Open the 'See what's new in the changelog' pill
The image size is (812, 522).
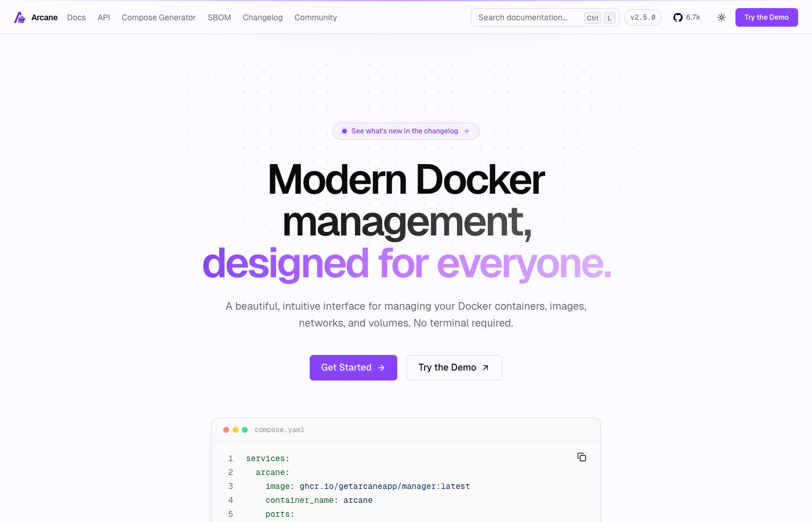point(406,131)
